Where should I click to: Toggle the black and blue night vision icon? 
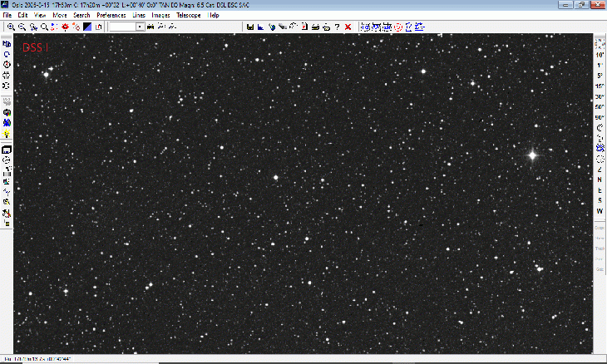coord(87,27)
